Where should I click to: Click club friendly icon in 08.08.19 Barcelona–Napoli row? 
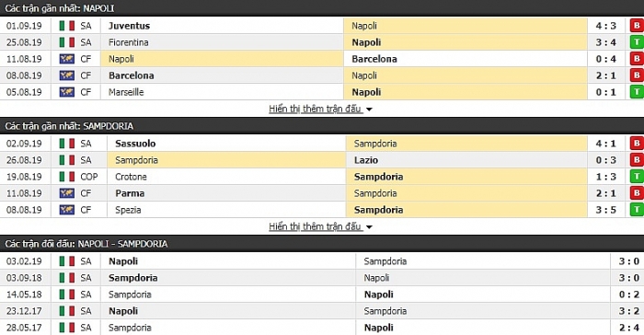coord(67,75)
